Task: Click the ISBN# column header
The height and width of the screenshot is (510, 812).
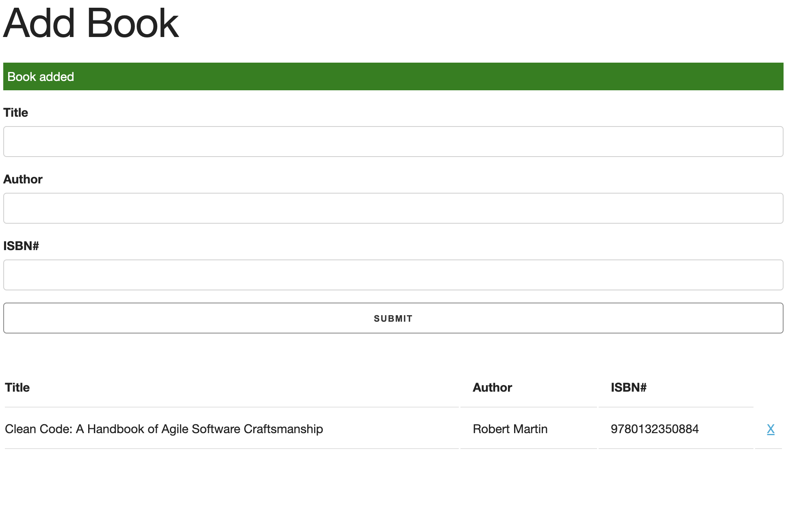Action: point(628,388)
